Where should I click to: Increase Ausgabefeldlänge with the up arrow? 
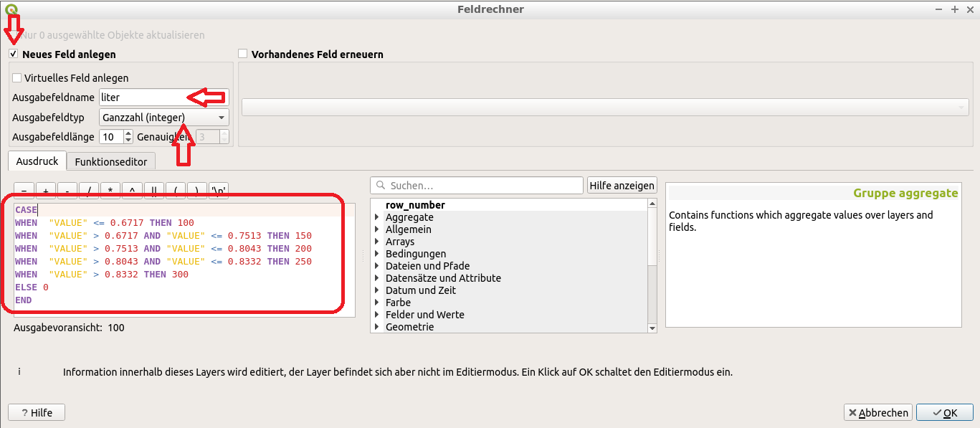(x=128, y=133)
